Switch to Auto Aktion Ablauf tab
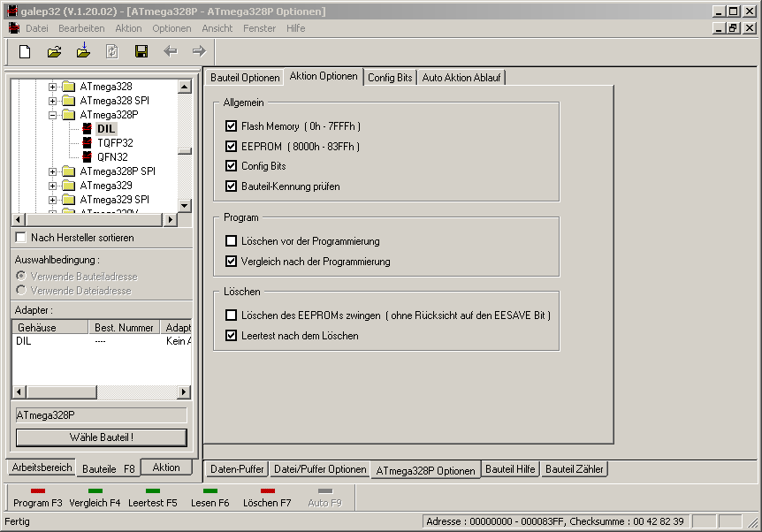Screen dimensions: 762x532 (461, 78)
